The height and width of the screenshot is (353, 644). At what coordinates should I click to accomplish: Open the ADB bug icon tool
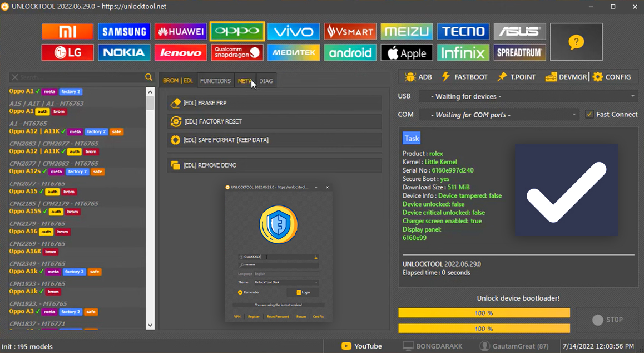click(418, 77)
